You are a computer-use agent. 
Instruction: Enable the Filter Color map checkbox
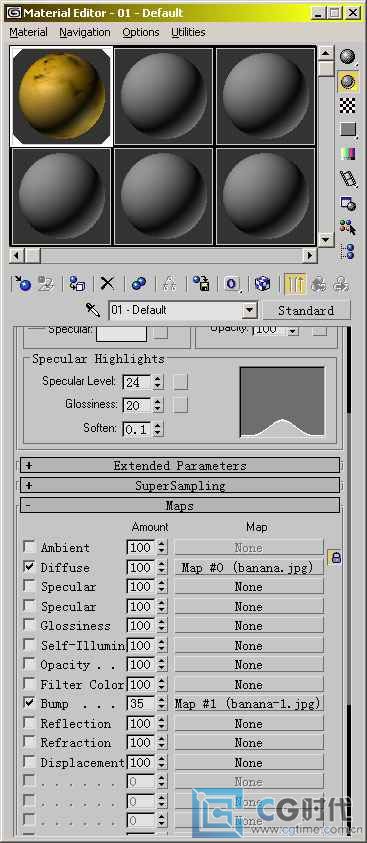[x=30, y=684]
